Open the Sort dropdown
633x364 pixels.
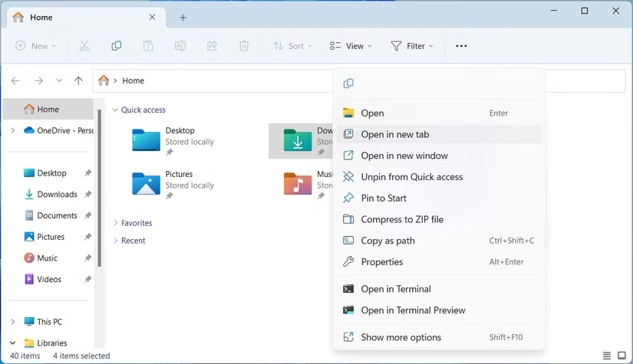point(292,46)
